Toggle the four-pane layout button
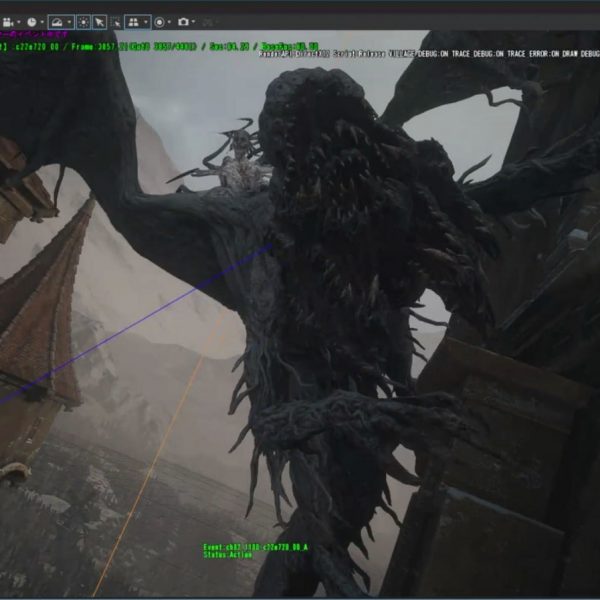Image resolution: width=600 pixels, height=600 pixels. click(x=133, y=22)
